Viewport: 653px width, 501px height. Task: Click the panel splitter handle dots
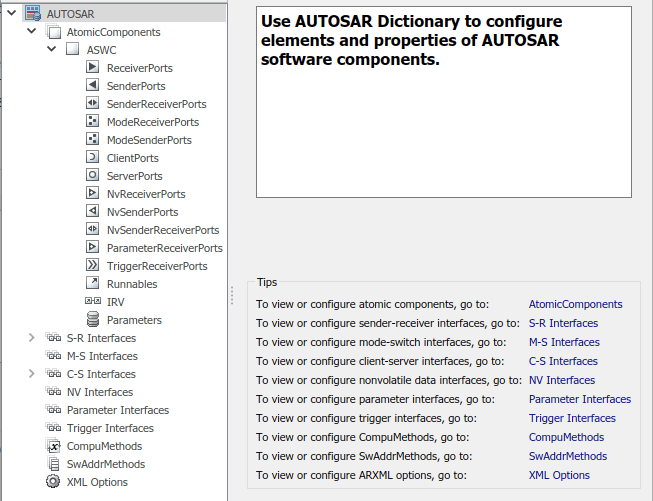click(x=233, y=297)
